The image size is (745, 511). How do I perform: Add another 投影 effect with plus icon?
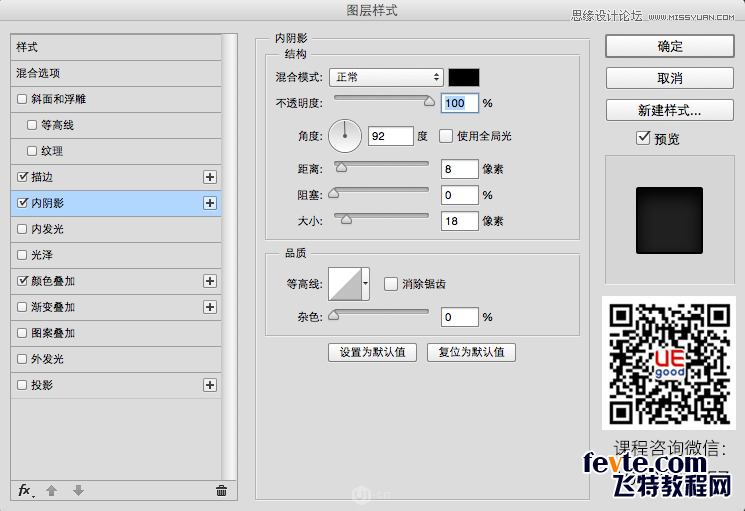[210, 385]
